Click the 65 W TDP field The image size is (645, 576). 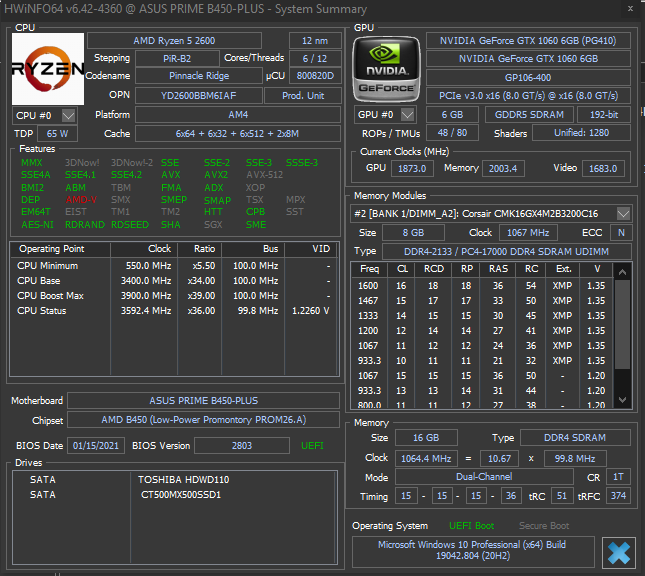(57, 134)
